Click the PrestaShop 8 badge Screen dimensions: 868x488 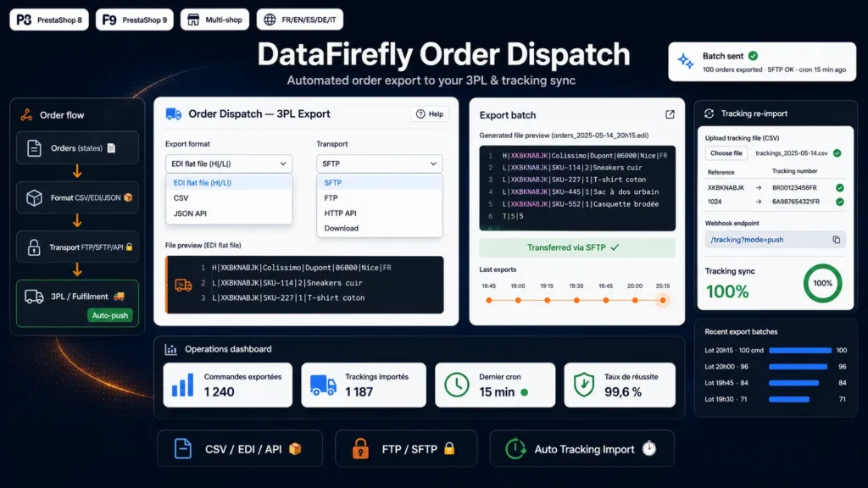coord(49,20)
